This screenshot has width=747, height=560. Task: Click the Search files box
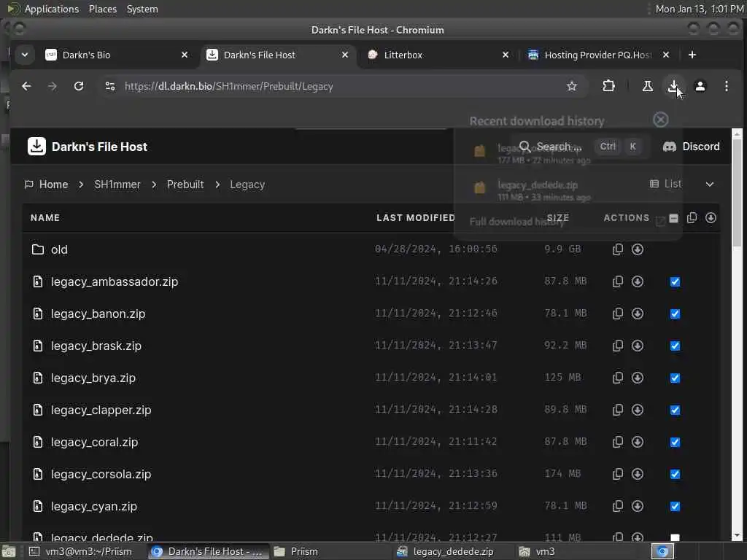coord(581,146)
